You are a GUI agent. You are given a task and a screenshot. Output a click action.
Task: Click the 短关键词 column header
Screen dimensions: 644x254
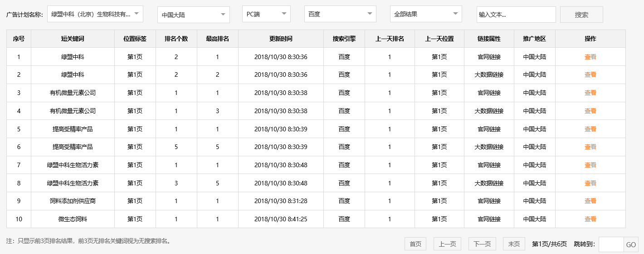(73, 39)
